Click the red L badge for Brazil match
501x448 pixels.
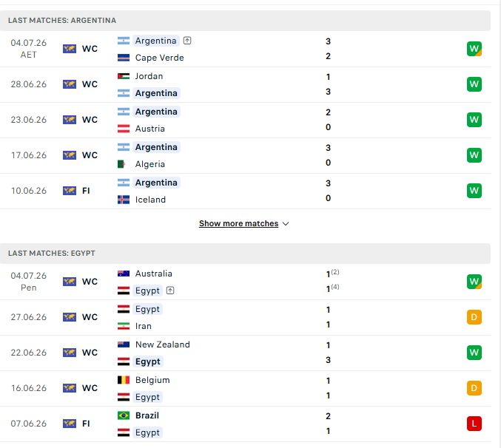pos(474,424)
